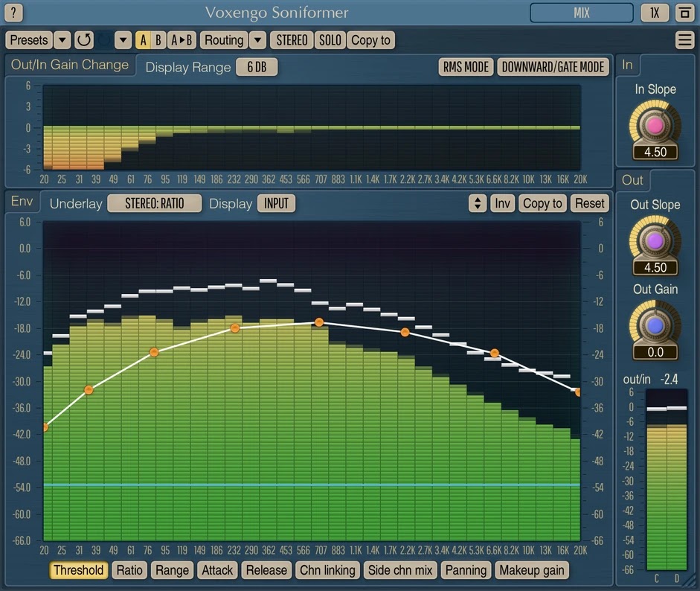700x591 pixels.
Task: Click the Inv envelope button
Action: pyautogui.click(x=502, y=204)
